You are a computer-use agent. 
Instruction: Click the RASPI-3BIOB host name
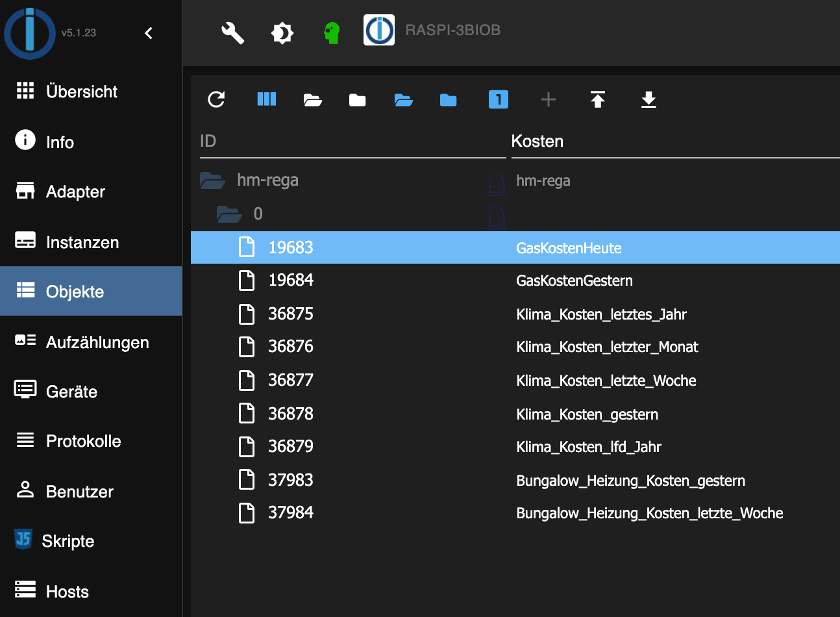pyautogui.click(x=453, y=30)
